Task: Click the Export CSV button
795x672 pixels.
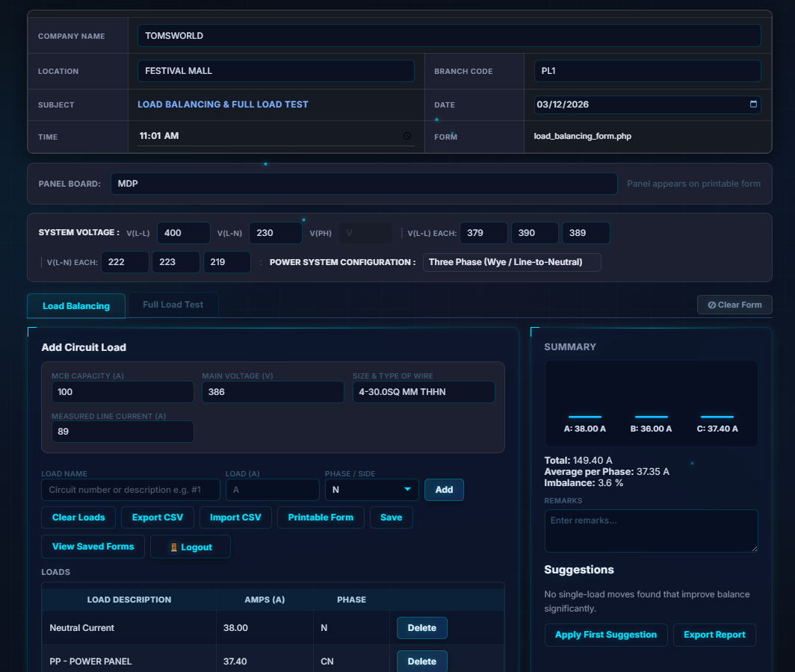Action: 158,517
